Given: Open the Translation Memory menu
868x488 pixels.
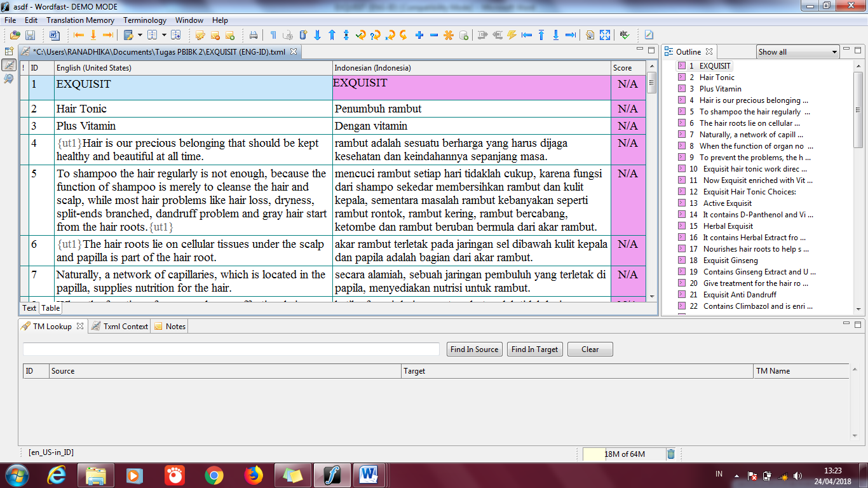Looking at the screenshot, I should (x=80, y=20).
